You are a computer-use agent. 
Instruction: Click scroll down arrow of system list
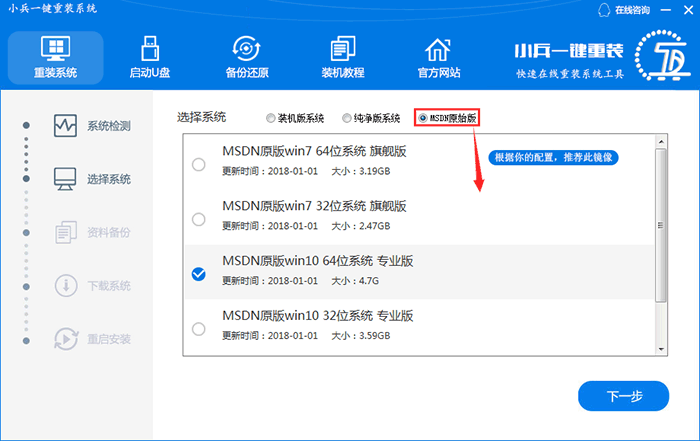[x=661, y=349]
